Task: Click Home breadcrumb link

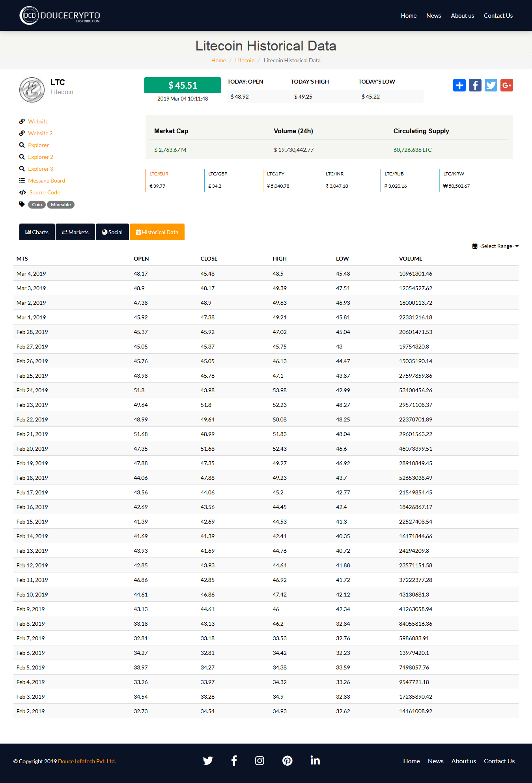Action: pyautogui.click(x=218, y=60)
